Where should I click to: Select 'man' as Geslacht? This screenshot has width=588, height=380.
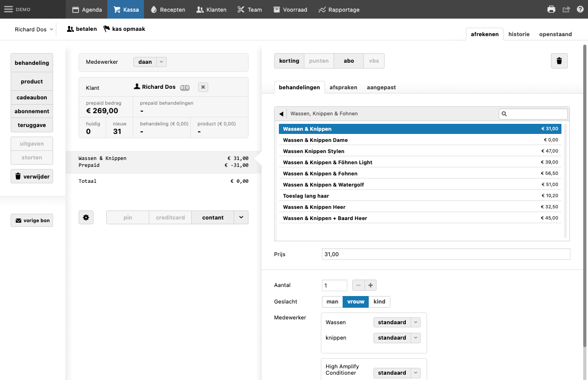tap(332, 302)
